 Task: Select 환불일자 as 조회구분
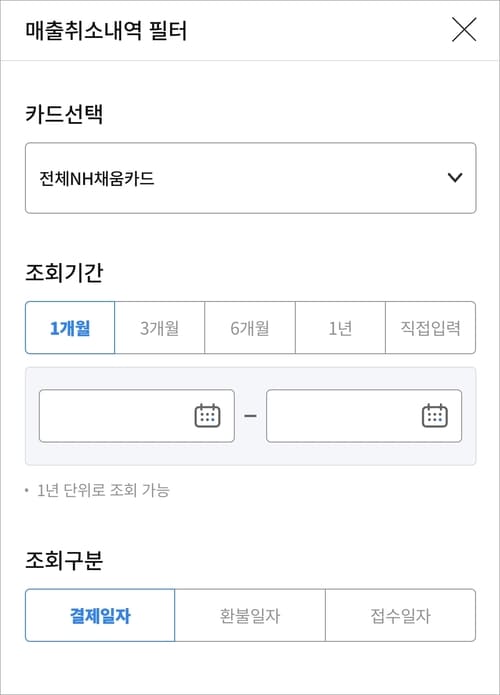pos(250,615)
